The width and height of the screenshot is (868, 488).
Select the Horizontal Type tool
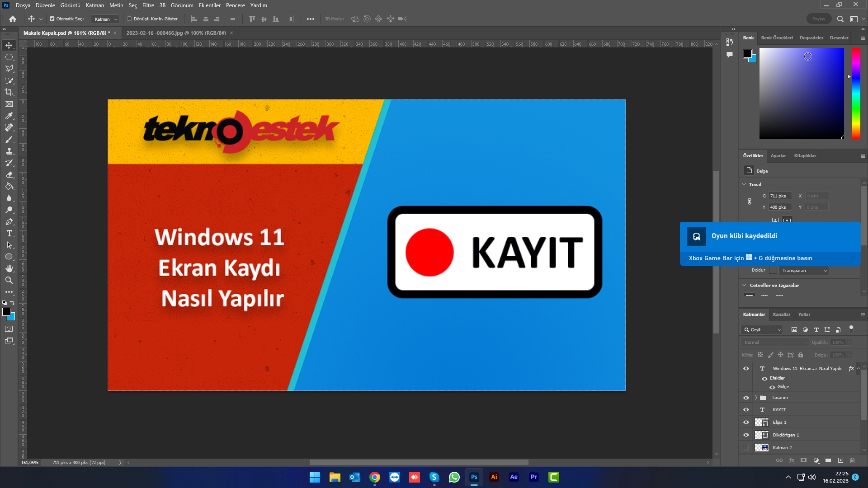point(9,234)
